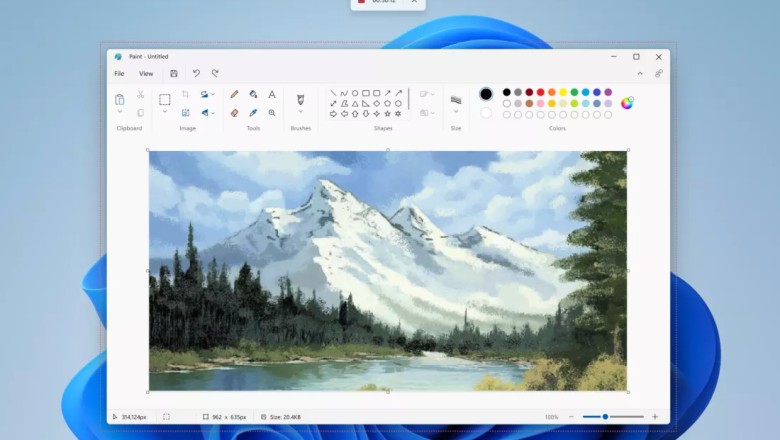
Task: Click the Brushes tool icon
Action: point(300,99)
